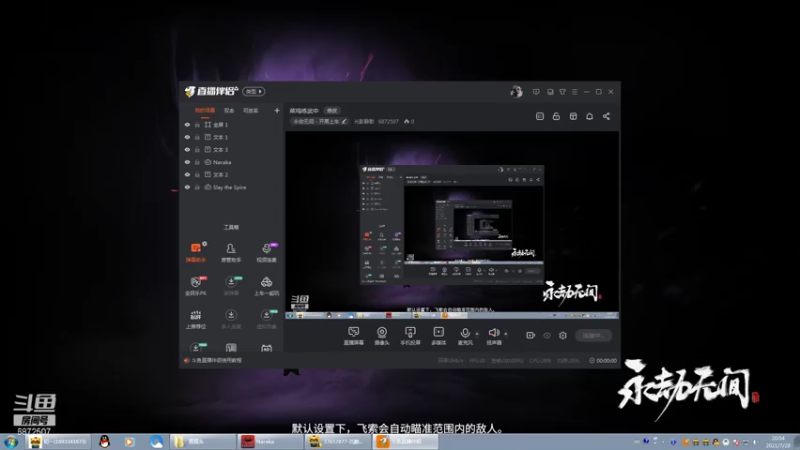This screenshot has width=800, height=450.
Task: Click the unlock padlock icon in header
Action: pos(556,116)
